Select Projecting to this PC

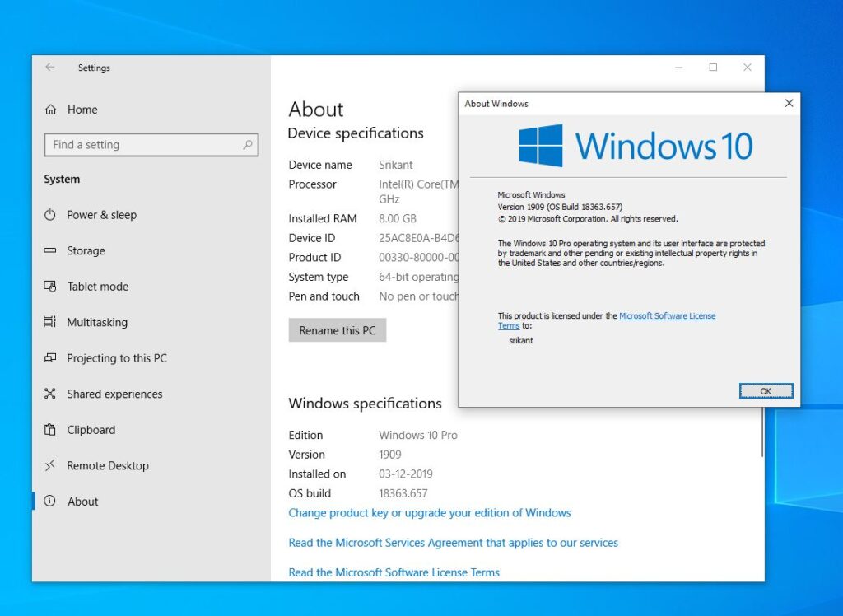click(x=117, y=357)
